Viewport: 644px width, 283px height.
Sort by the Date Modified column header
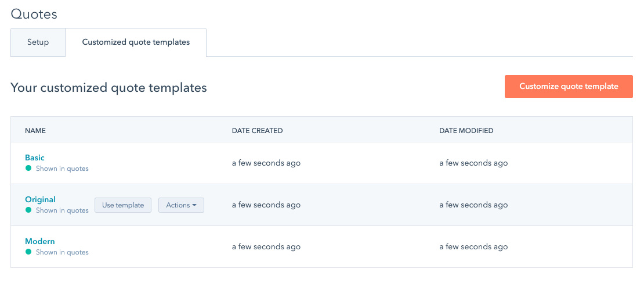tap(466, 131)
